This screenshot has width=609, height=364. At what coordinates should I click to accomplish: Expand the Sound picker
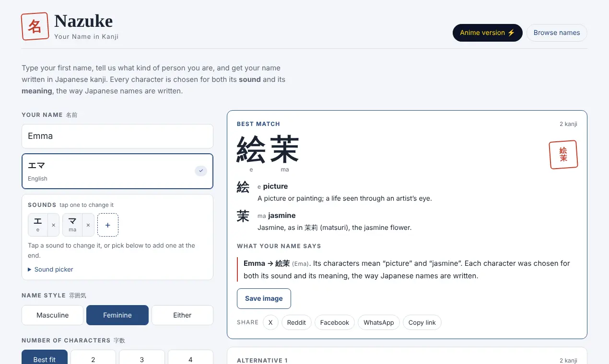tap(50, 269)
